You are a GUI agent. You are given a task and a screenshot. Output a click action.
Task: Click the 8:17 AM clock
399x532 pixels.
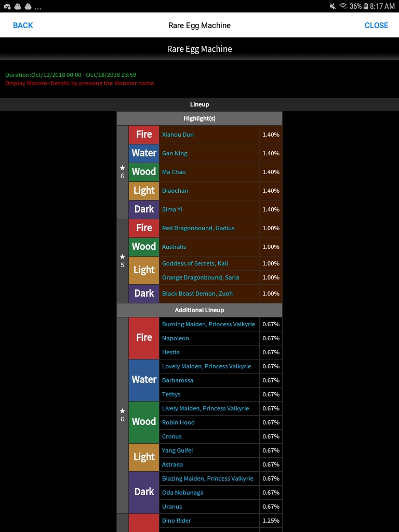coord(382,6)
